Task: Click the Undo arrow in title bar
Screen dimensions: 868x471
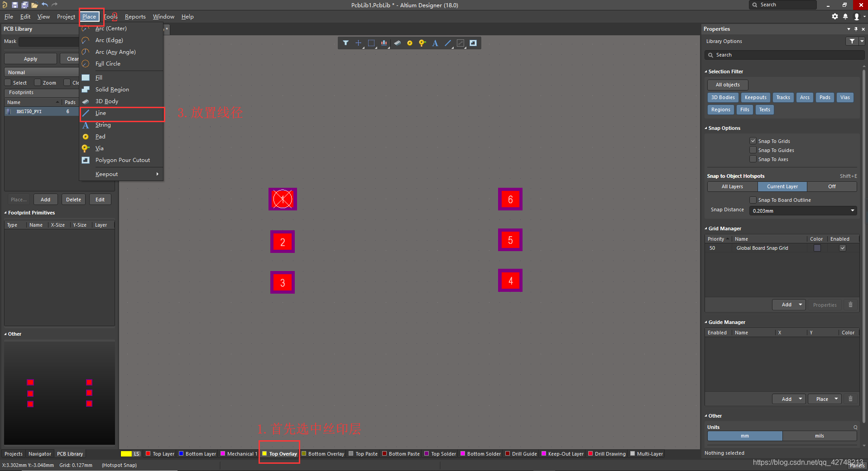Action: (45, 5)
